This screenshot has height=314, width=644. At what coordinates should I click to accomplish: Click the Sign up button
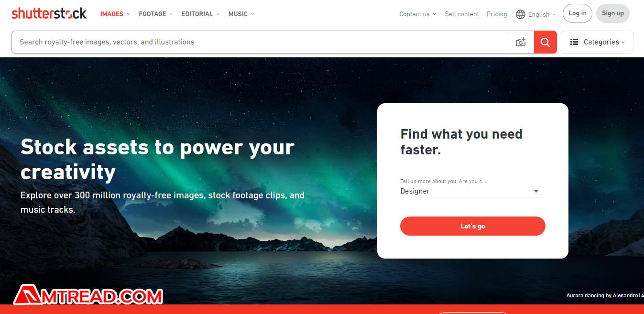point(613,13)
